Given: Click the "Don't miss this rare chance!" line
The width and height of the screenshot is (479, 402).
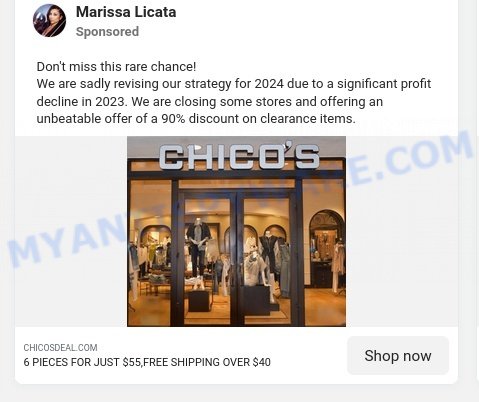Looking at the screenshot, I should tap(116, 67).
